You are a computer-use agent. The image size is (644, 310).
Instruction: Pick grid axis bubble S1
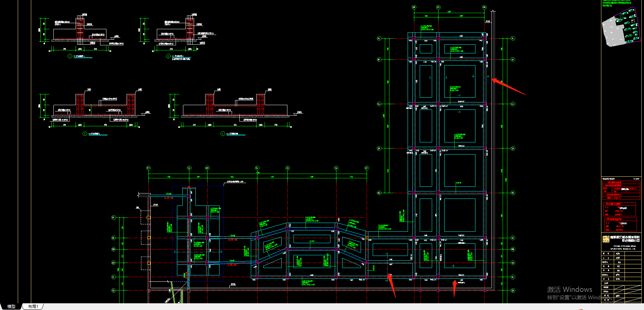(x=148, y=168)
